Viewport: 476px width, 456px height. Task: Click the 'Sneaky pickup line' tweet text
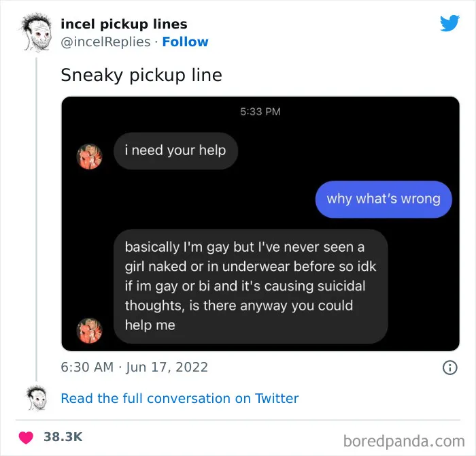[141, 75]
